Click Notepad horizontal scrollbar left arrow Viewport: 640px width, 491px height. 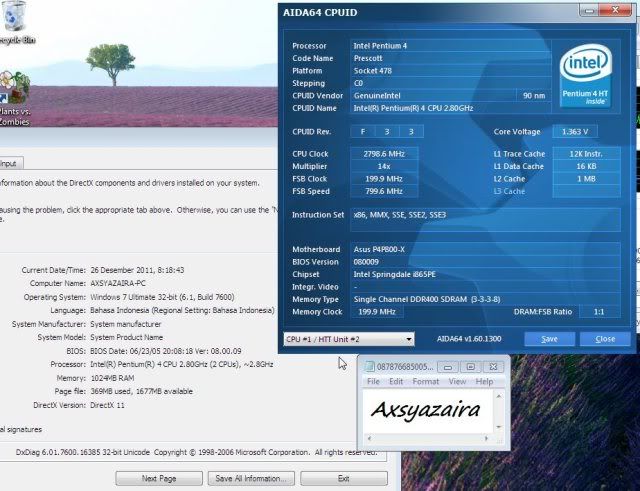pos(369,438)
